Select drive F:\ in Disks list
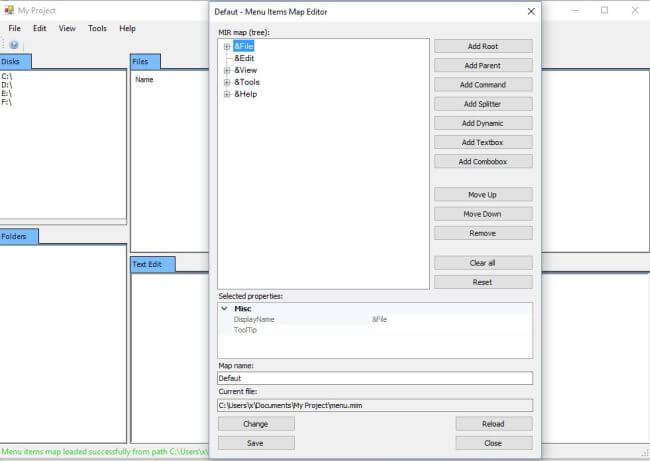Image resolution: width=650 pixels, height=461 pixels. click(7, 102)
